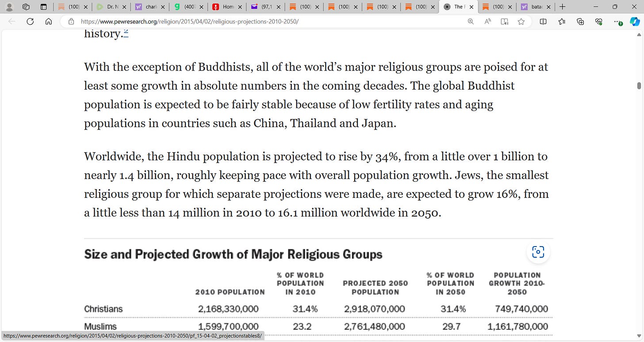Close the Hom tab
The height and width of the screenshot is (342, 644).
(x=239, y=7)
